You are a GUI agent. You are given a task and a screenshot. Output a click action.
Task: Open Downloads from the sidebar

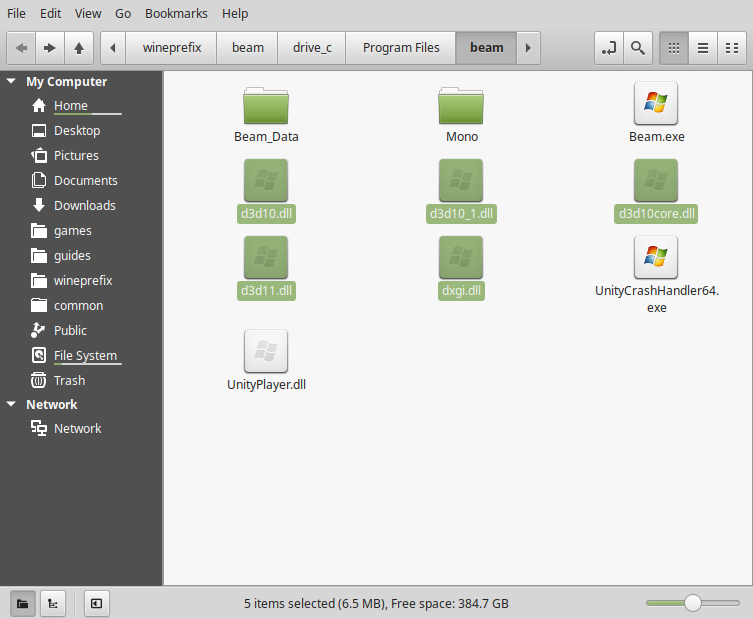85,205
